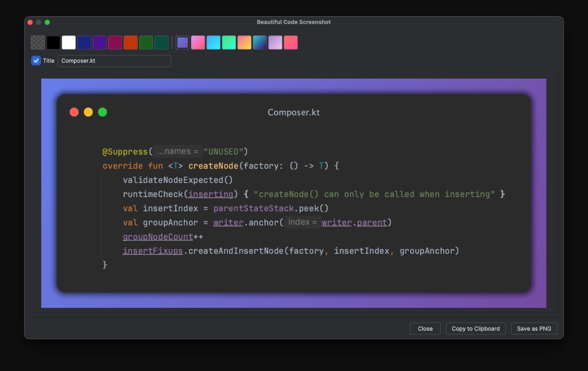The width and height of the screenshot is (588, 371).
Task: Choose the white background swatch
Action: pos(68,42)
